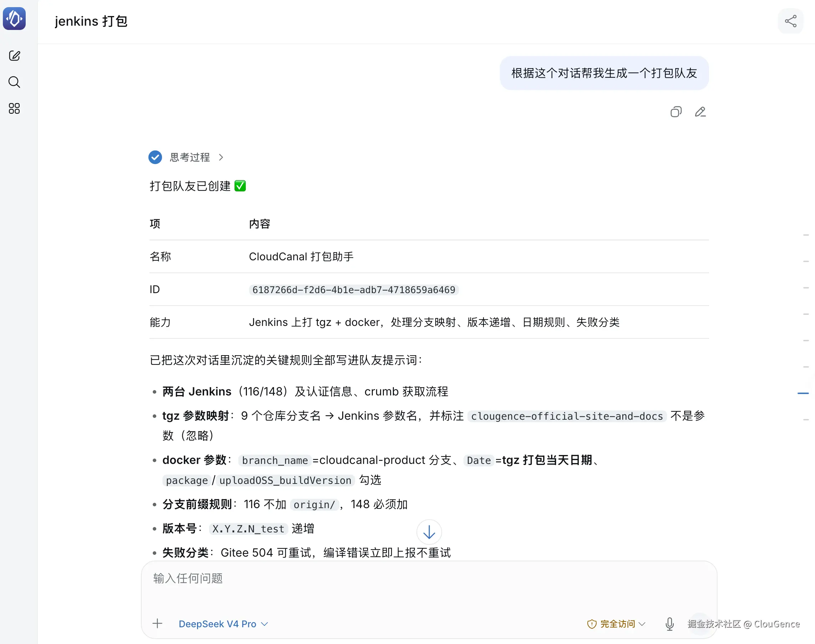Start voice input with microphone icon
This screenshot has width=815, height=644.
[670, 624]
